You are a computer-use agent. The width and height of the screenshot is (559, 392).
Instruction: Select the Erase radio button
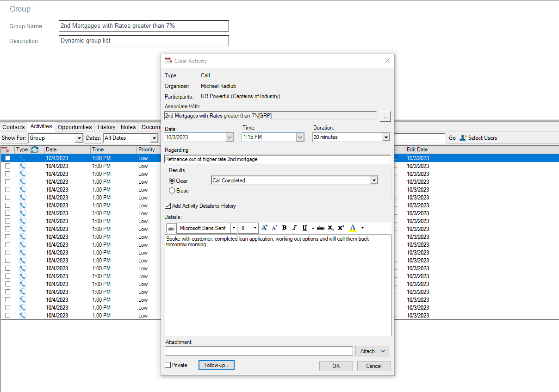(x=172, y=191)
